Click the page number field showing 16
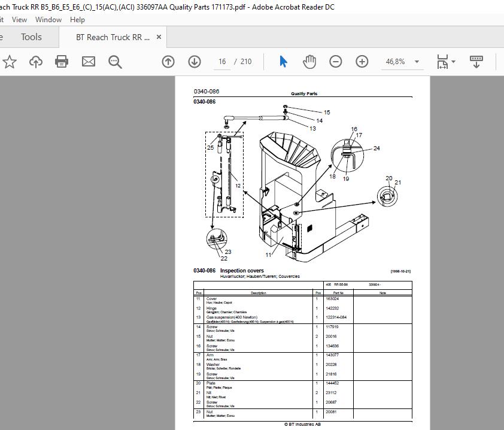504x430 pixels. tap(222, 62)
